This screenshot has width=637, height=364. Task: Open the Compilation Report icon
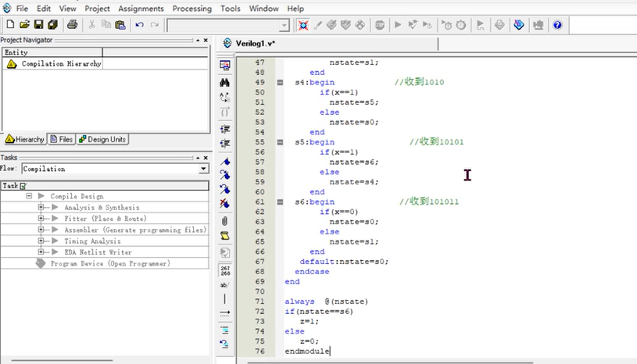[x=499, y=25]
